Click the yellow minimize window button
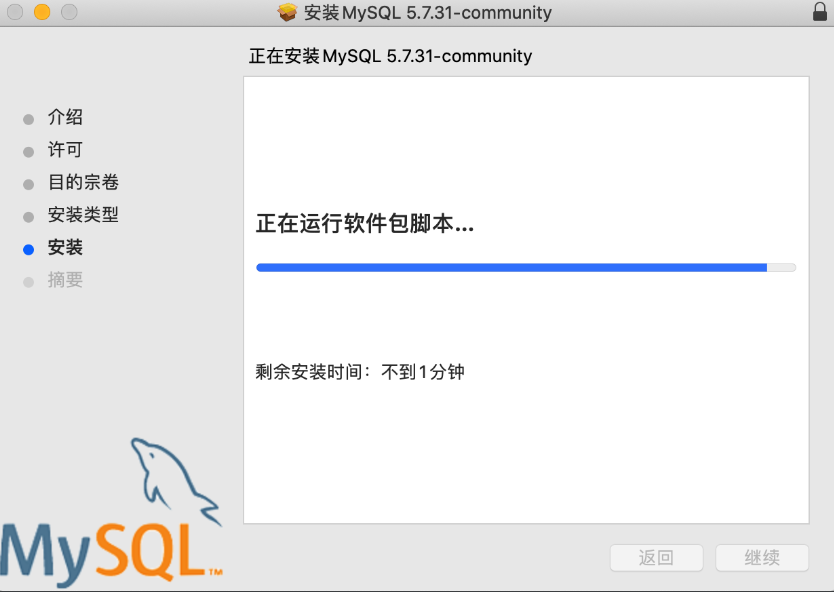Viewport: 834px width, 592px height. (42, 12)
